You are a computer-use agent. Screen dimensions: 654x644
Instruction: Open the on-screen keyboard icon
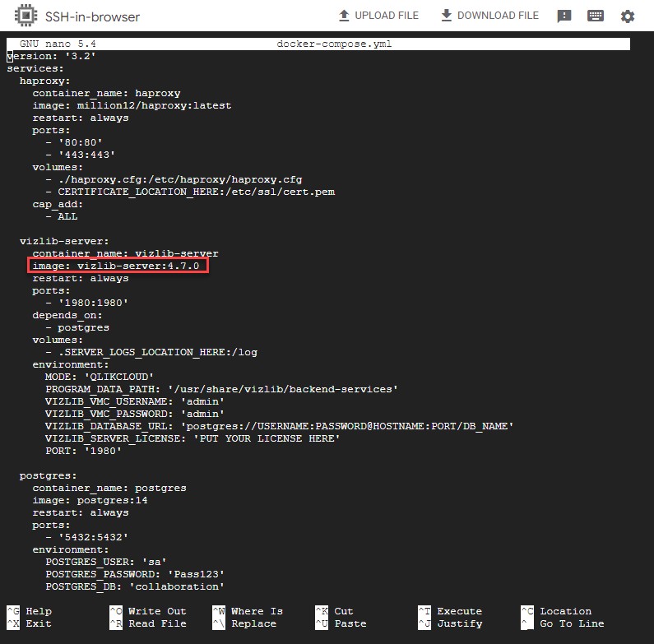(x=596, y=16)
